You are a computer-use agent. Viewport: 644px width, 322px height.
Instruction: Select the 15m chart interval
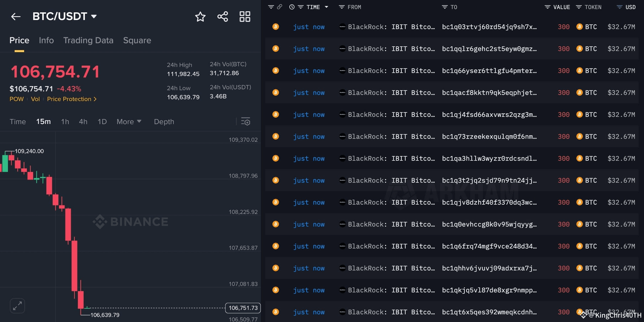pyautogui.click(x=43, y=122)
